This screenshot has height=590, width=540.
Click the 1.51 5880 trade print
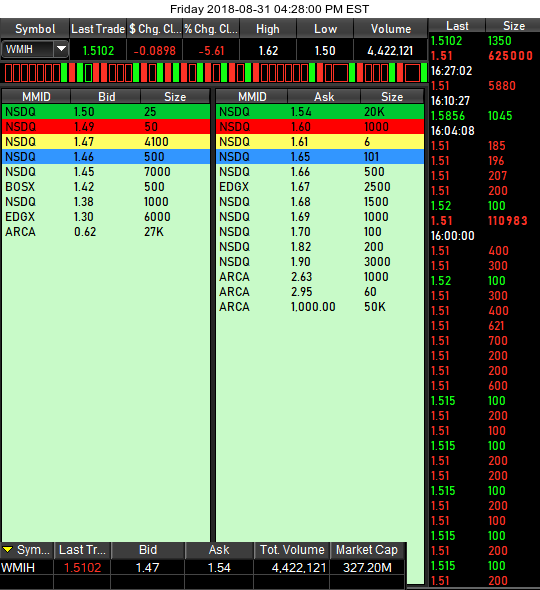pos(484,86)
